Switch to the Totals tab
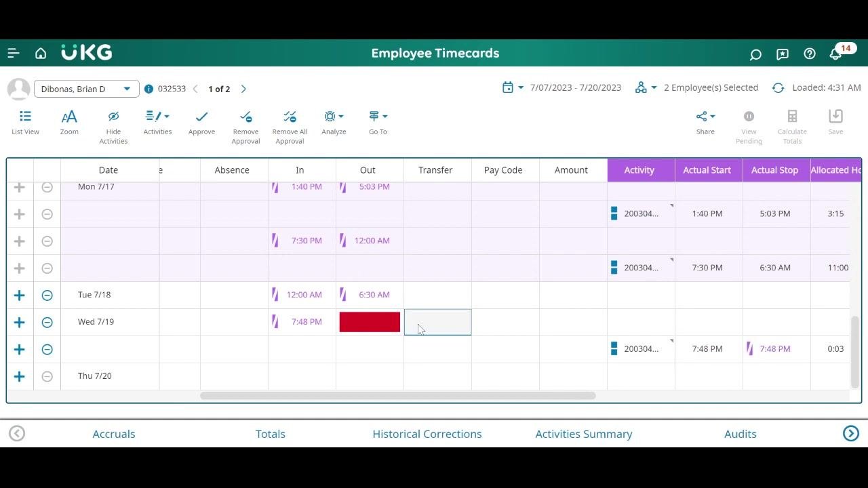The height and width of the screenshot is (488, 868). [x=271, y=434]
